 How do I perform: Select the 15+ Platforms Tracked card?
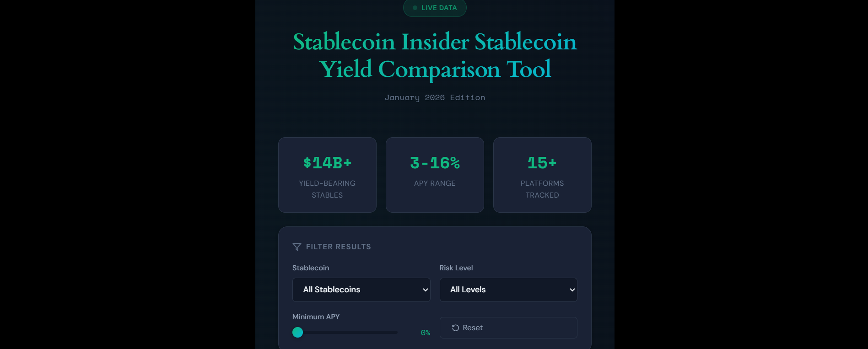[x=542, y=175]
